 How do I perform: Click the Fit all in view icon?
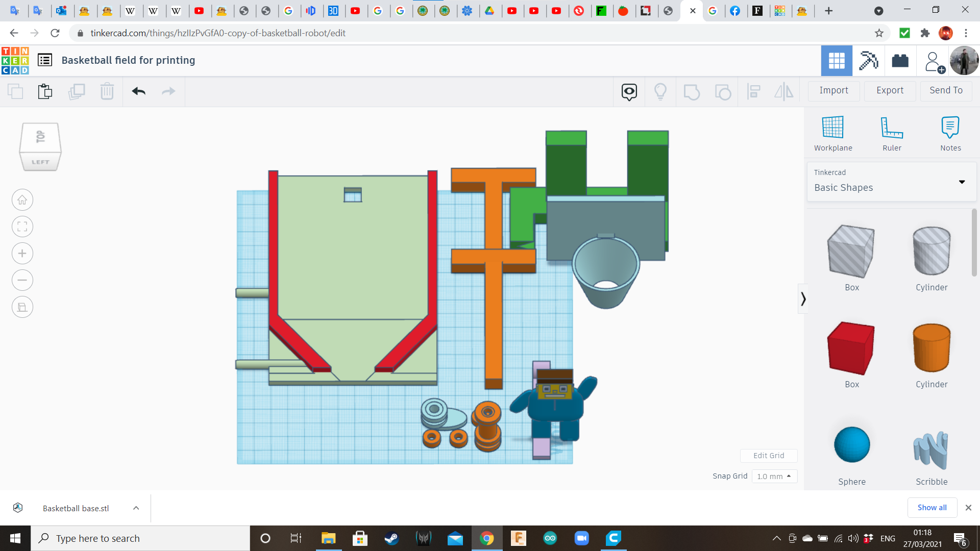[22, 227]
